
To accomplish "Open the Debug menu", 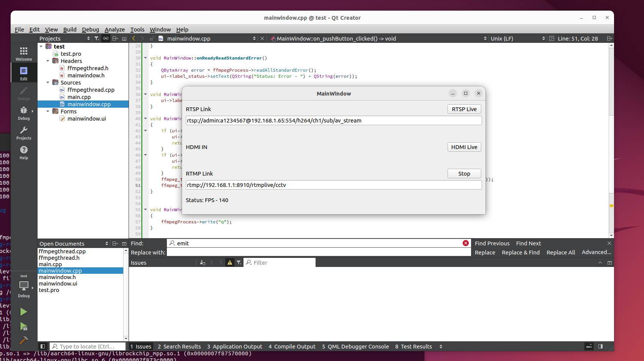I will pyautogui.click(x=90, y=29).
